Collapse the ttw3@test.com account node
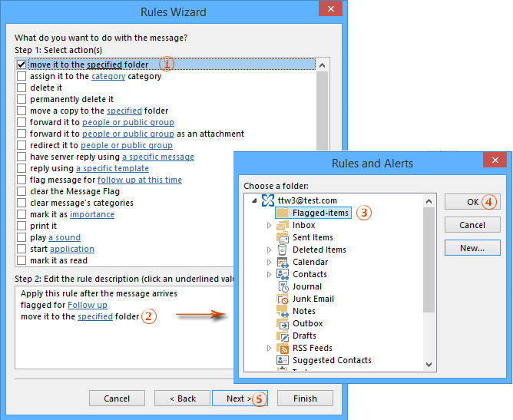 [x=254, y=201]
